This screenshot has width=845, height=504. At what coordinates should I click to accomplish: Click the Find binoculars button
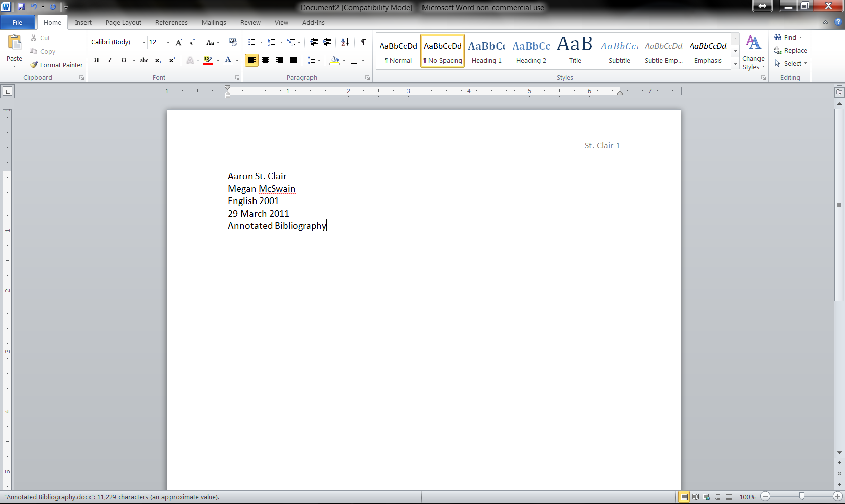[787, 37]
